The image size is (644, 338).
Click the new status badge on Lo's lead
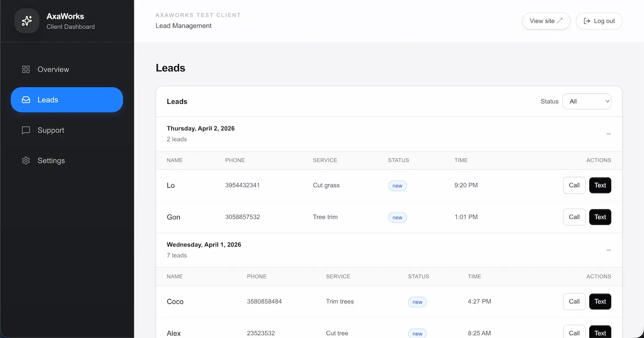397,185
